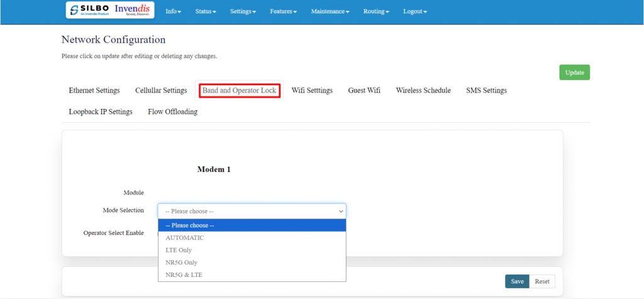Open the Guest Wifi tab
The height and width of the screenshot is (299, 644).
pyautogui.click(x=364, y=91)
